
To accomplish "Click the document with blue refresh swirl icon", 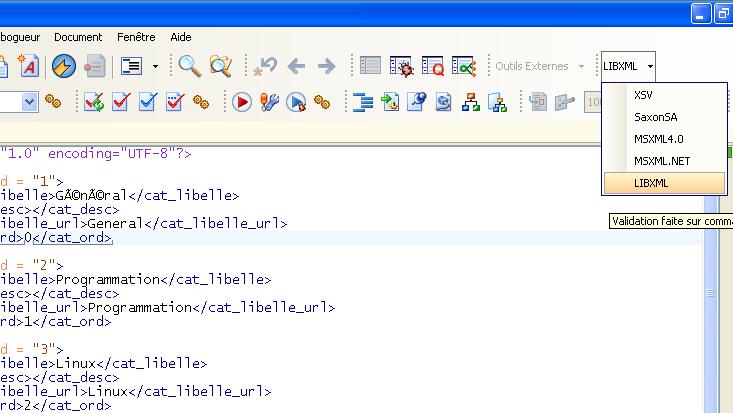I will coord(443,102).
